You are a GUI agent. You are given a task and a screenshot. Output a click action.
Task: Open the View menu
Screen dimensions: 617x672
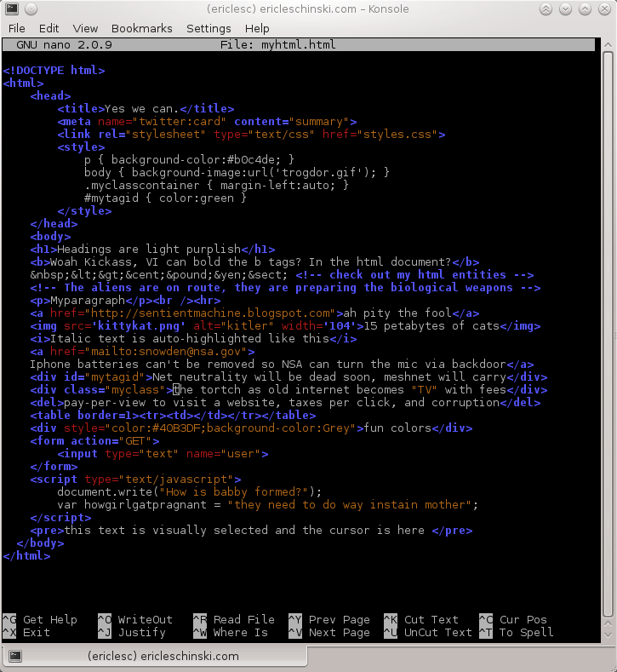click(85, 28)
